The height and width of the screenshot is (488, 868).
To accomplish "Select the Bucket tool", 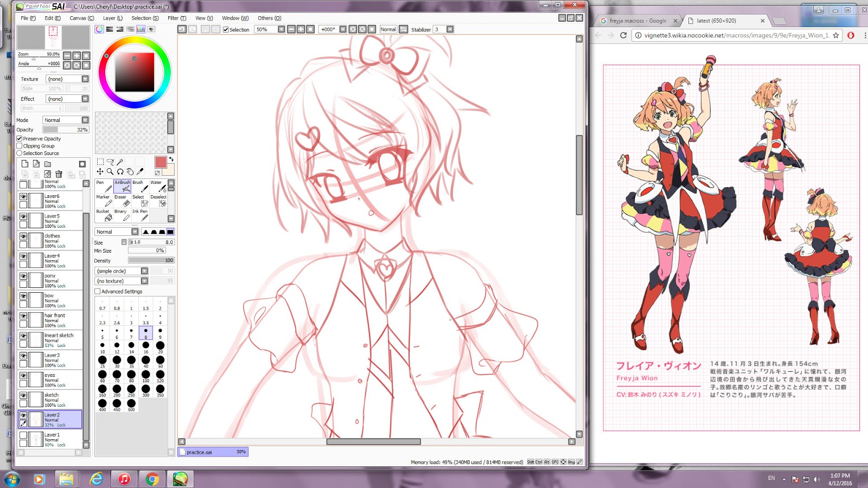I will (104, 215).
